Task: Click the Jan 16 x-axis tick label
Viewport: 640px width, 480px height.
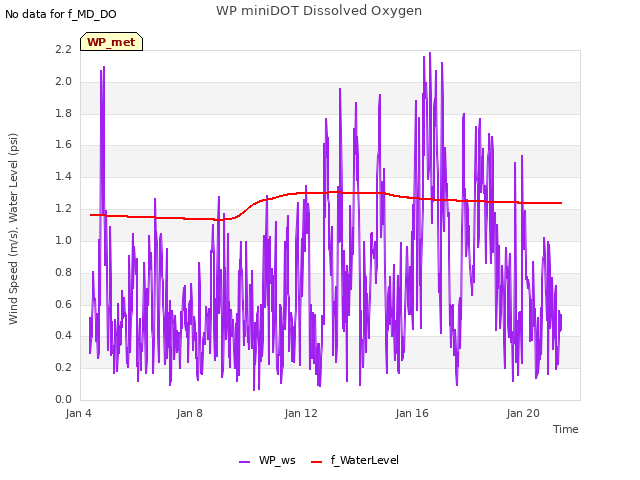Action: tap(412, 413)
